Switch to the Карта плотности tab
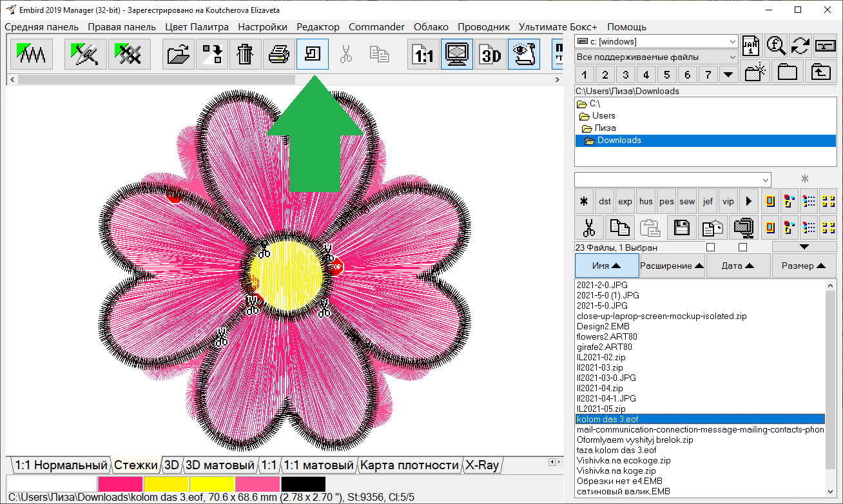The image size is (843, 504). [409, 465]
